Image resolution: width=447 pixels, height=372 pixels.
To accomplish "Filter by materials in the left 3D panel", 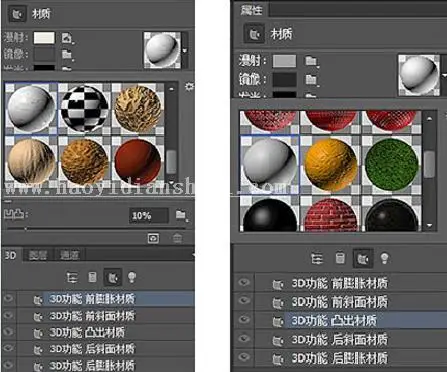I will [113, 277].
